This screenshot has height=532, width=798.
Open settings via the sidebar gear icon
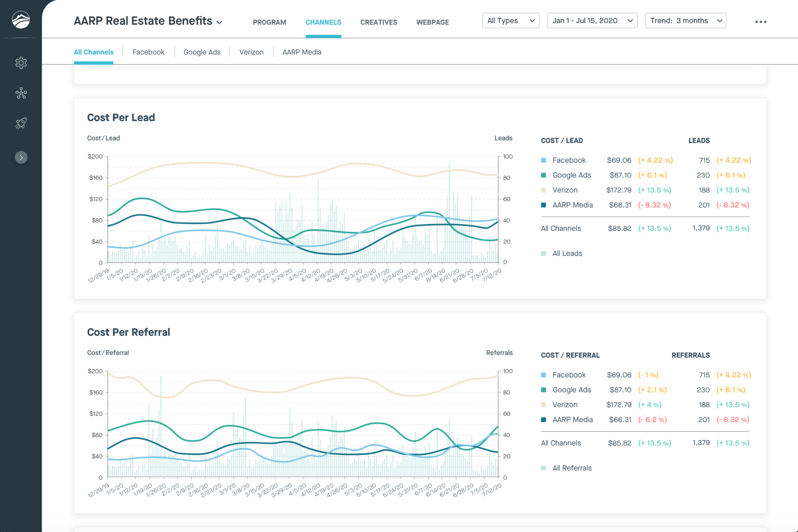pyautogui.click(x=21, y=63)
